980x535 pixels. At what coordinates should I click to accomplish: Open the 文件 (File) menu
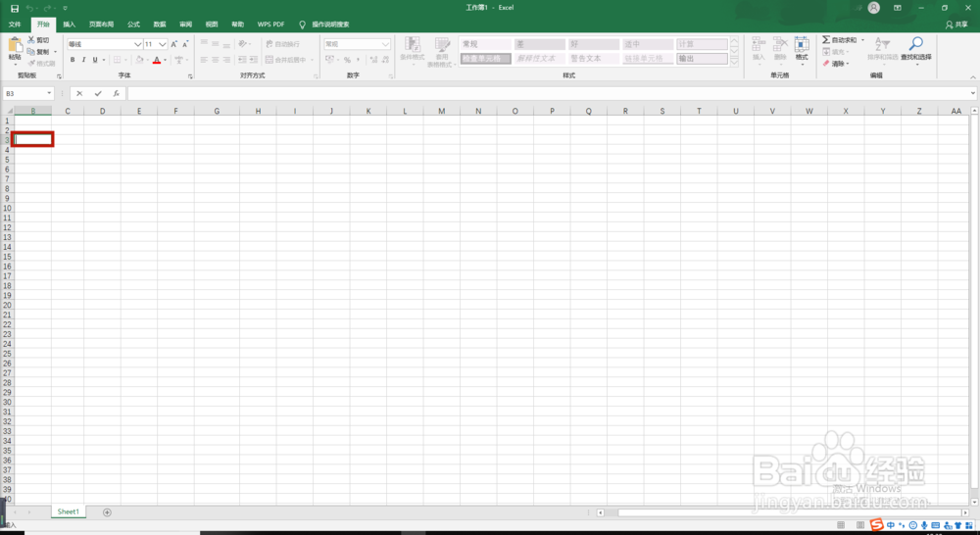coord(15,24)
